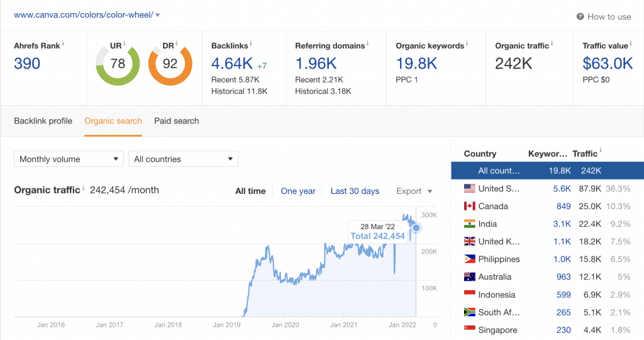This screenshot has height=340, width=644.
Task: Click the Philippines flag icon
Action: pyautogui.click(x=469, y=259)
